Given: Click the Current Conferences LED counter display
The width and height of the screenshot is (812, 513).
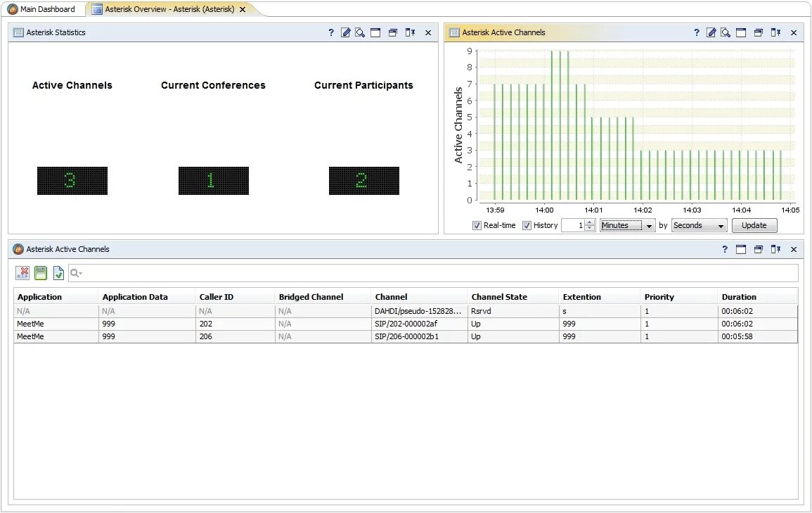Looking at the screenshot, I should tap(213, 181).
